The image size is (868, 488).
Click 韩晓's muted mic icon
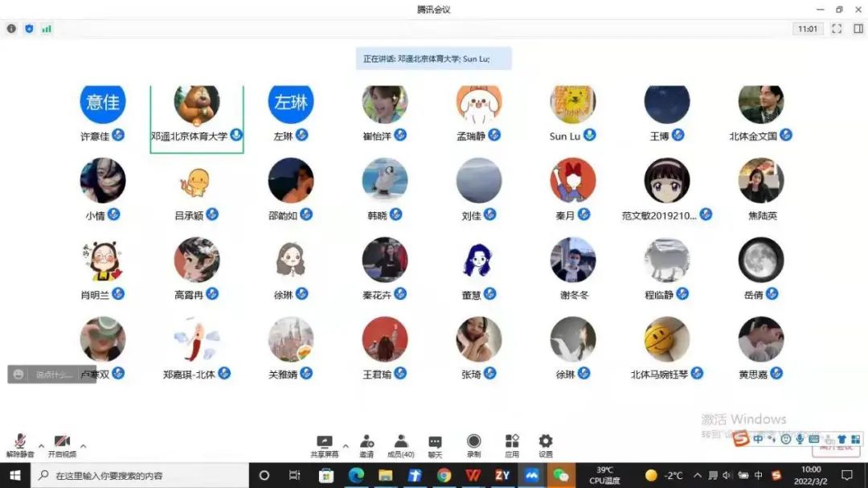point(395,215)
